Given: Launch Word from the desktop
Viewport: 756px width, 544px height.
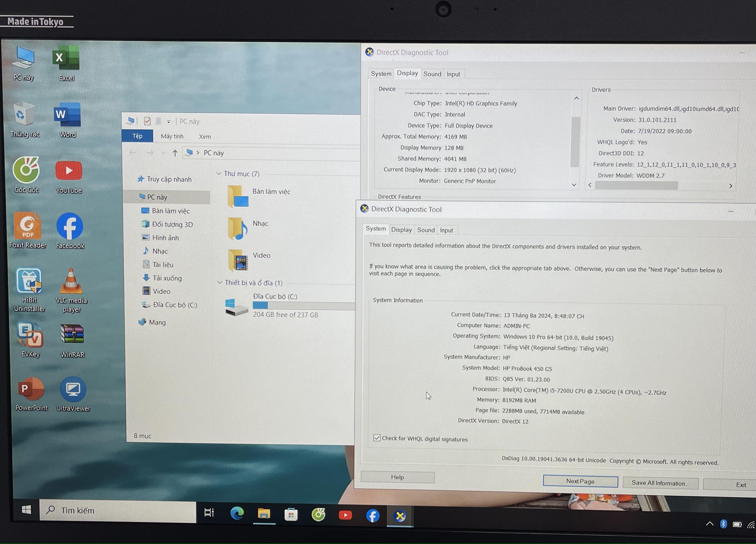Looking at the screenshot, I should pyautogui.click(x=67, y=120).
